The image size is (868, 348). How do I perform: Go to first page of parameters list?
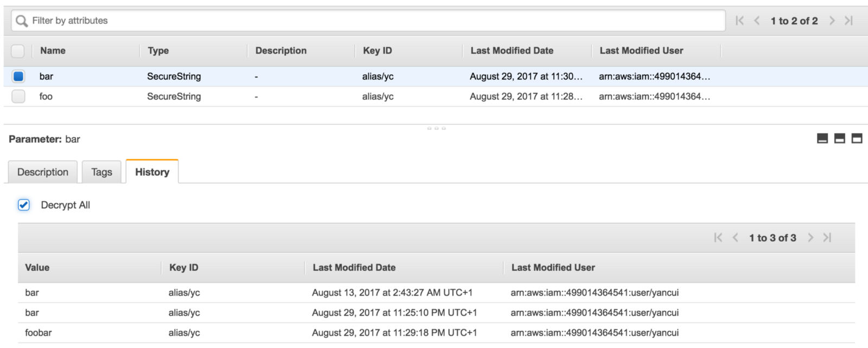pos(739,21)
